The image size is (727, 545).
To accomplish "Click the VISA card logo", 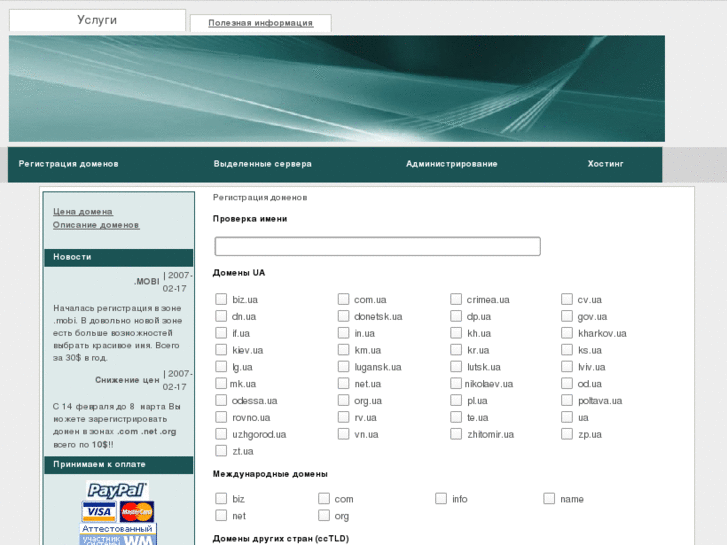I will pos(99,512).
